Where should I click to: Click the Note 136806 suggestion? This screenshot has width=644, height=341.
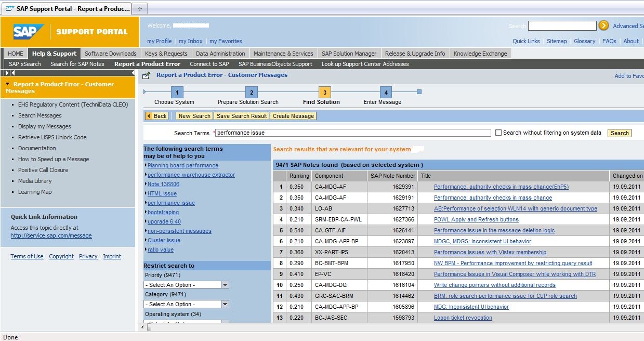click(x=163, y=184)
